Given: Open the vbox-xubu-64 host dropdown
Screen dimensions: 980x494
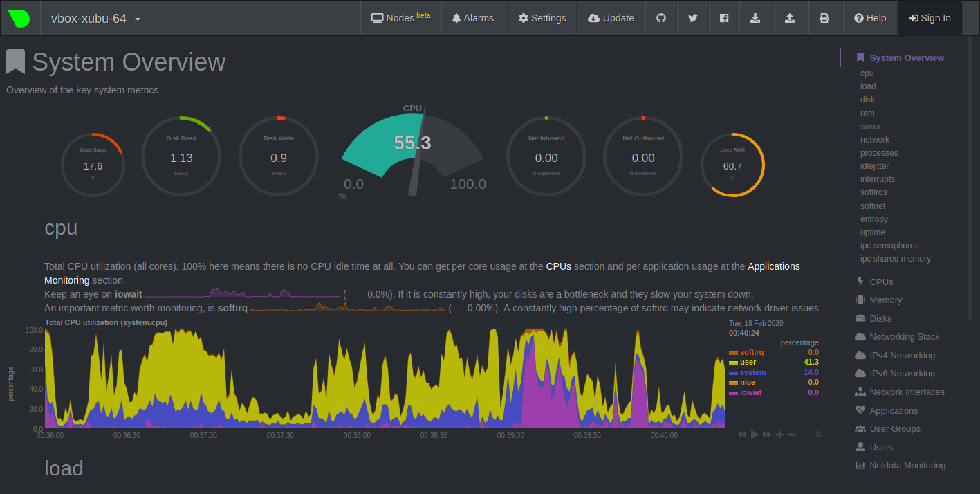Looking at the screenshot, I should pyautogui.click(x=95, y=19).
